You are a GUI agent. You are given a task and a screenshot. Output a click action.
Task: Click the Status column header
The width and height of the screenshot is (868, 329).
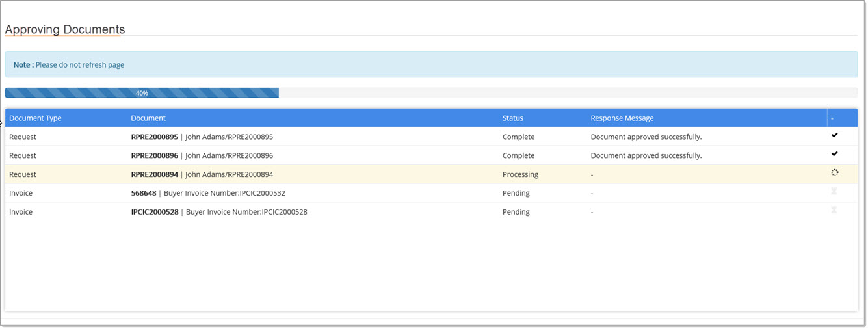[512, 118]
